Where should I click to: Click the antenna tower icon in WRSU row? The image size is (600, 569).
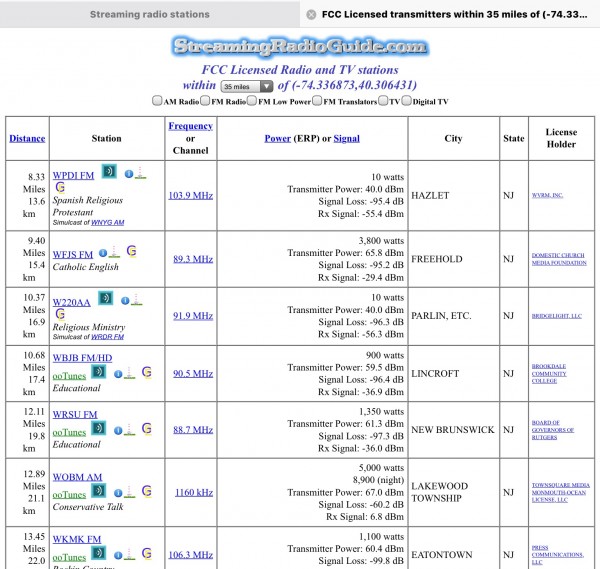[130, 429]
